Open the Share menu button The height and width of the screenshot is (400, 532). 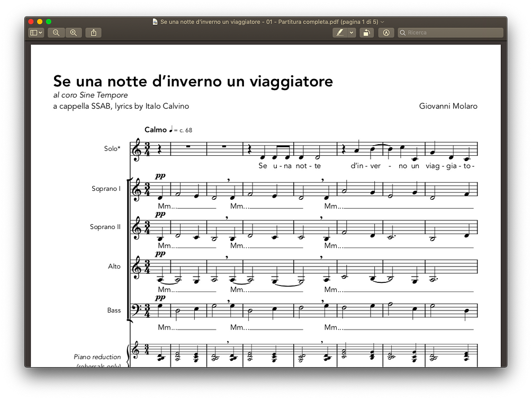[94, 33]
